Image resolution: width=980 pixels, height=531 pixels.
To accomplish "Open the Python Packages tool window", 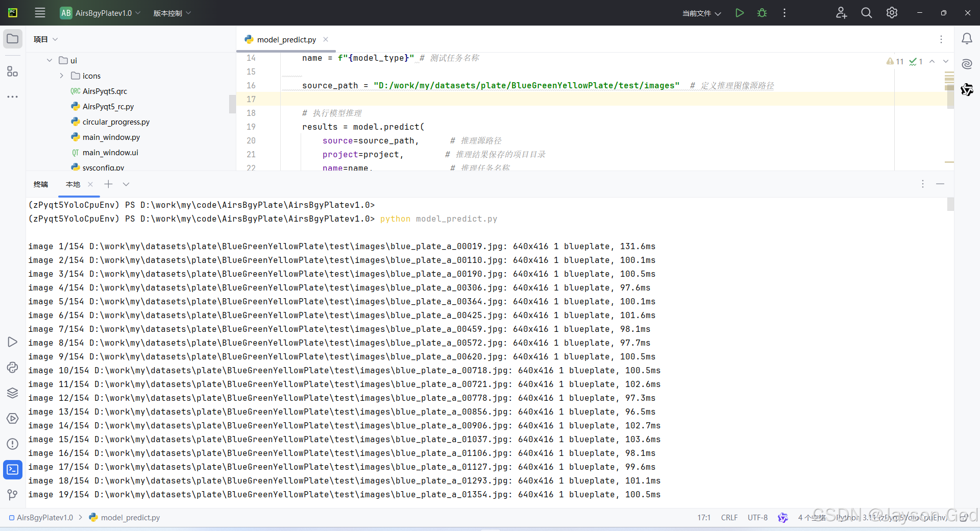I will tap(12, 393).
